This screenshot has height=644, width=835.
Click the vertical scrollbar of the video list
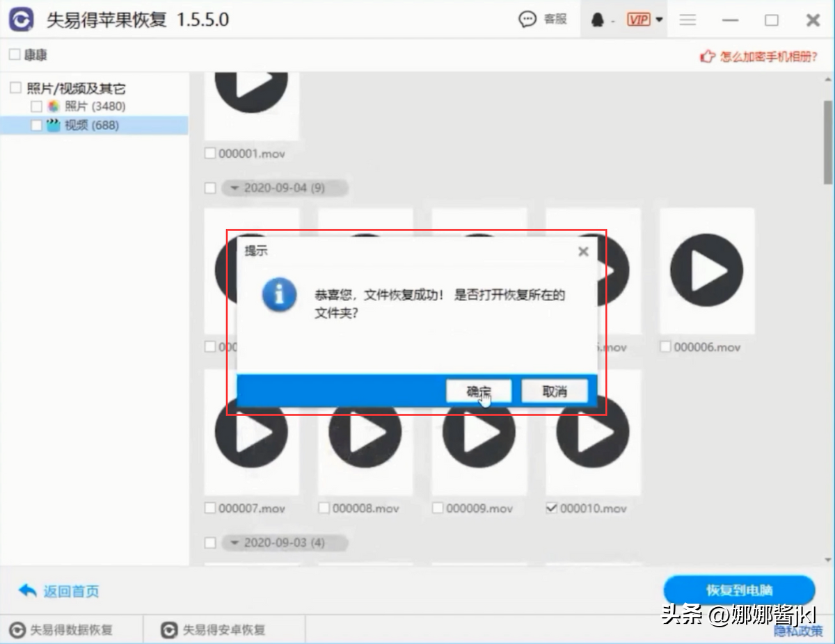click(827, 141)
